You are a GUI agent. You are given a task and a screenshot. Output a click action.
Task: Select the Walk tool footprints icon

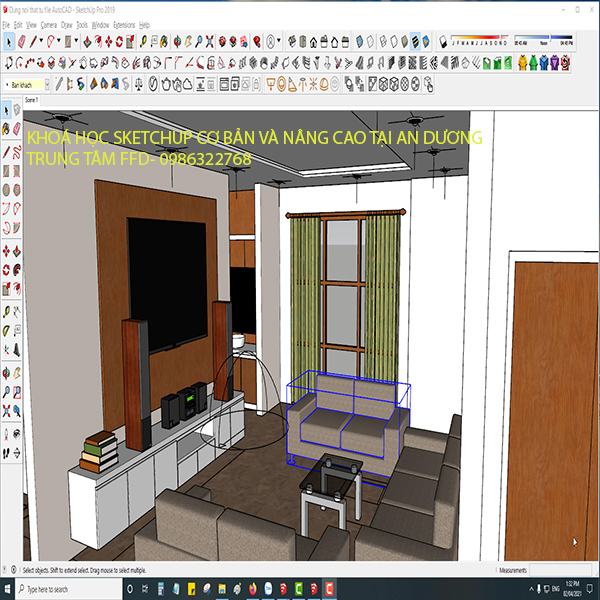click(6, 453)
